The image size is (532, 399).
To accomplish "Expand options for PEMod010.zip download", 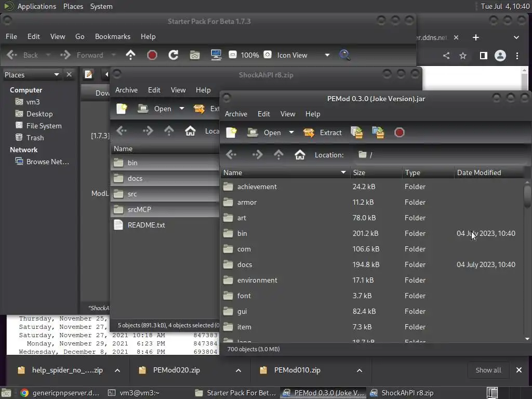I will point(360,370).
